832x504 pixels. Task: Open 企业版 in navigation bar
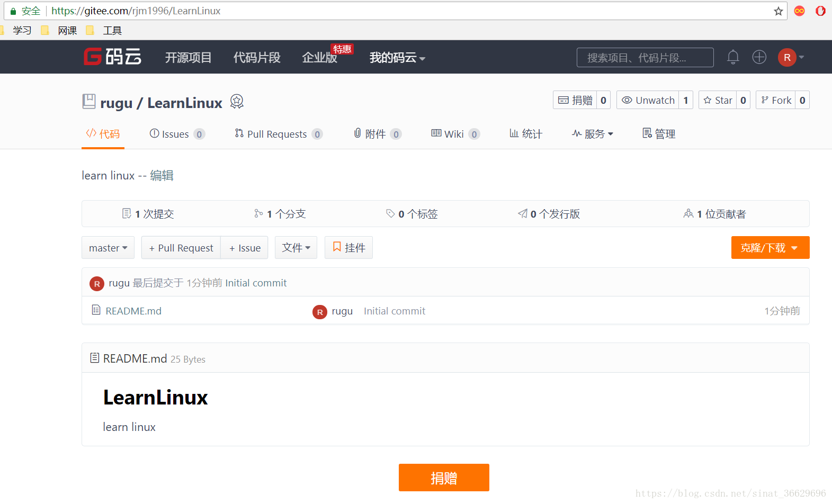pyautogui.click(x=319, y=57)
